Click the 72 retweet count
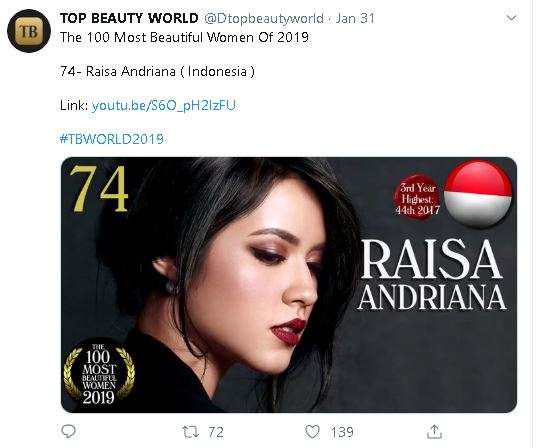This screenshot has height=448, width=536. tap(216, 432)
